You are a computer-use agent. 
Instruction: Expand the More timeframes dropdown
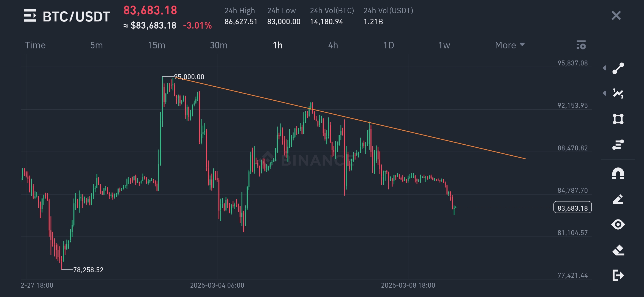pos(510,45)
